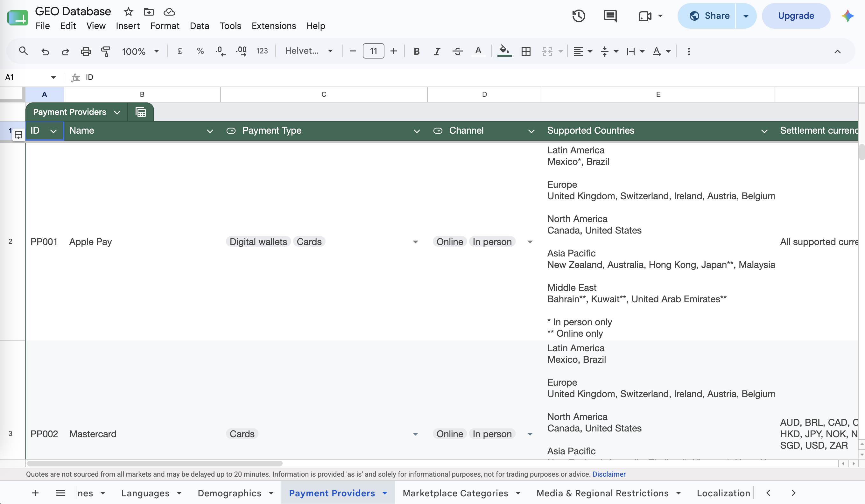Click the search magnifier icon in toolbar
Viewport: 865px width, 504px height.
tap(23, 52)
